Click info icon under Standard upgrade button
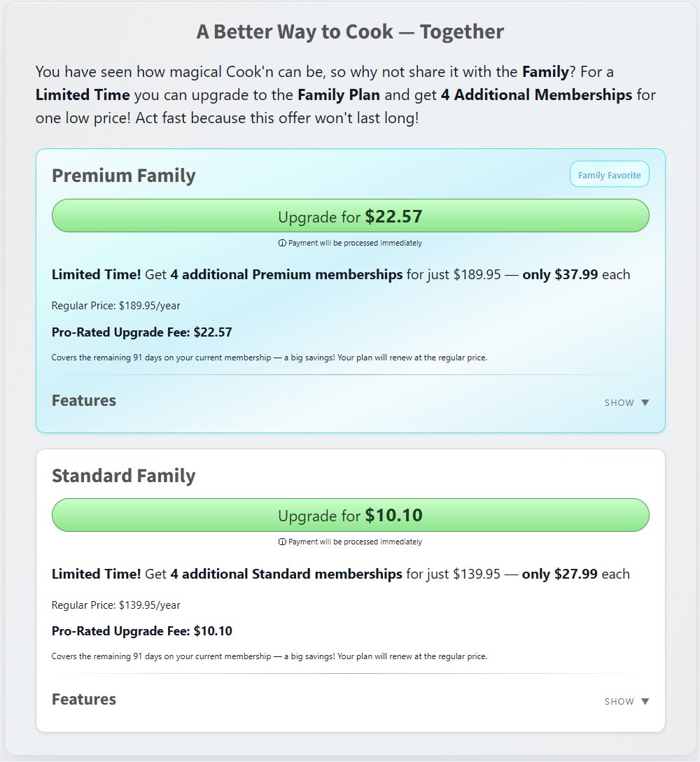The width and height of the screenshot is (700, 762). 282,542
